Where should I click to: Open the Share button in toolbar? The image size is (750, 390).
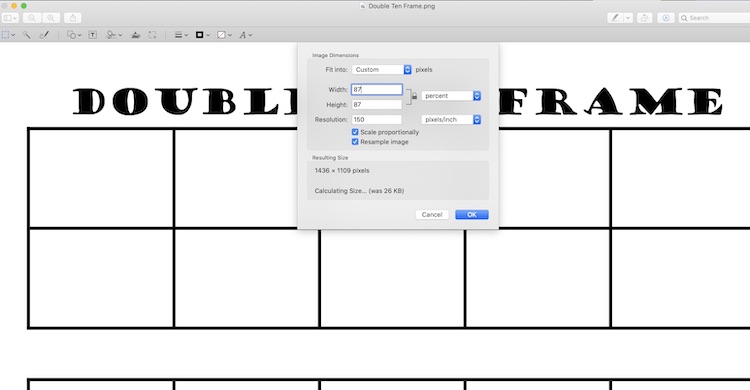pos(73,18)
